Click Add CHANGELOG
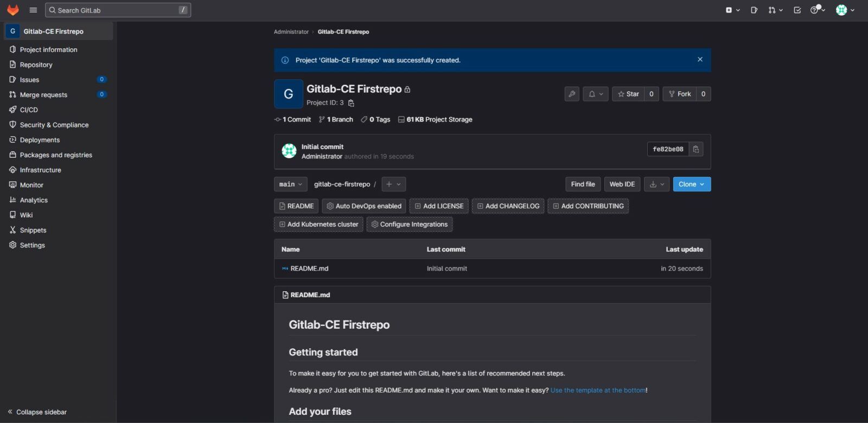Screen dimensions: 868x423 pyautogui.click(x=508, y=206)
